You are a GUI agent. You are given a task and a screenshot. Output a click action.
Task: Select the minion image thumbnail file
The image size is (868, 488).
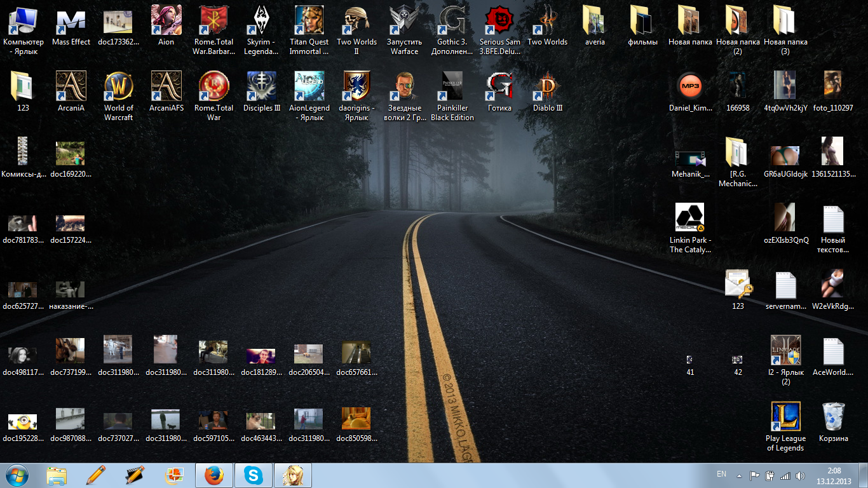tap(23, 422)
